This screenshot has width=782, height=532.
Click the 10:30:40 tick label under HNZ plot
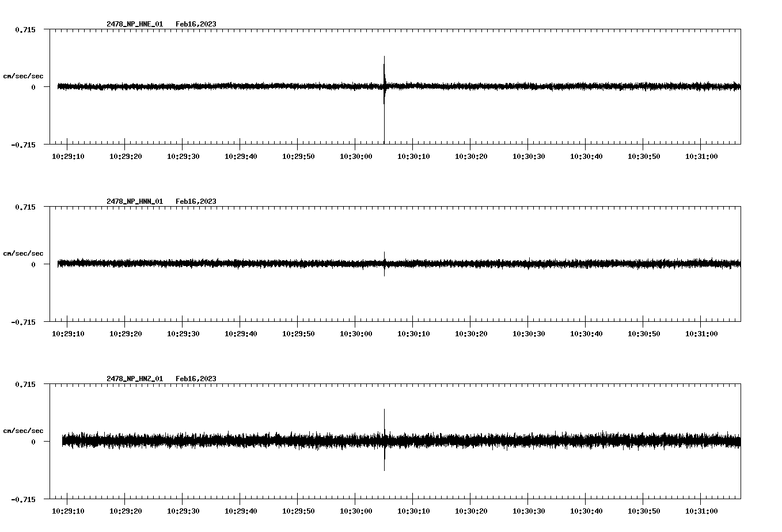pos(586,511)
